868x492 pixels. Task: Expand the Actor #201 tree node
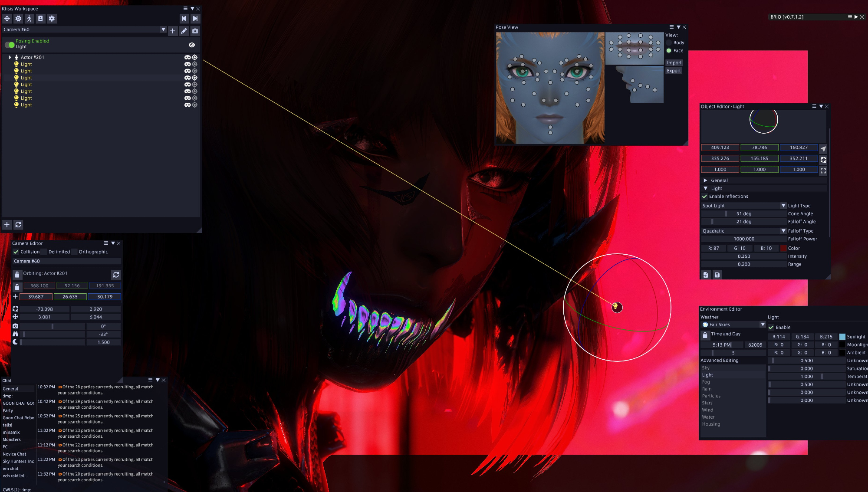(x=10, y=57)
